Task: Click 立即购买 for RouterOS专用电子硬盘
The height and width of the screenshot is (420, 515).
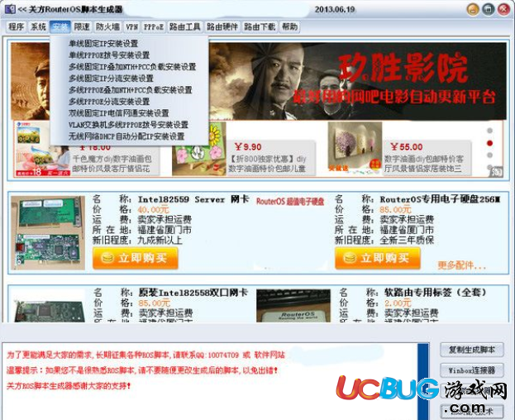Action: click(378, 258)
